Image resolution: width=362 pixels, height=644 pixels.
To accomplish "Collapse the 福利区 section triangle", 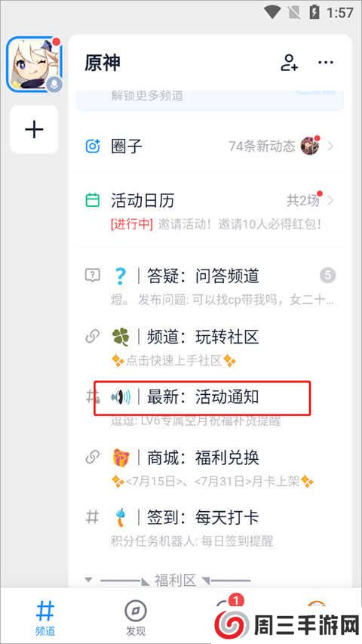I will point(87,581).
